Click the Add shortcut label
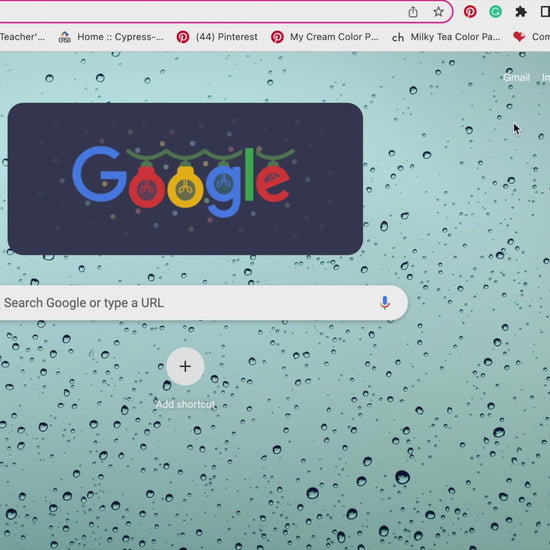 [x=185, y=404]
